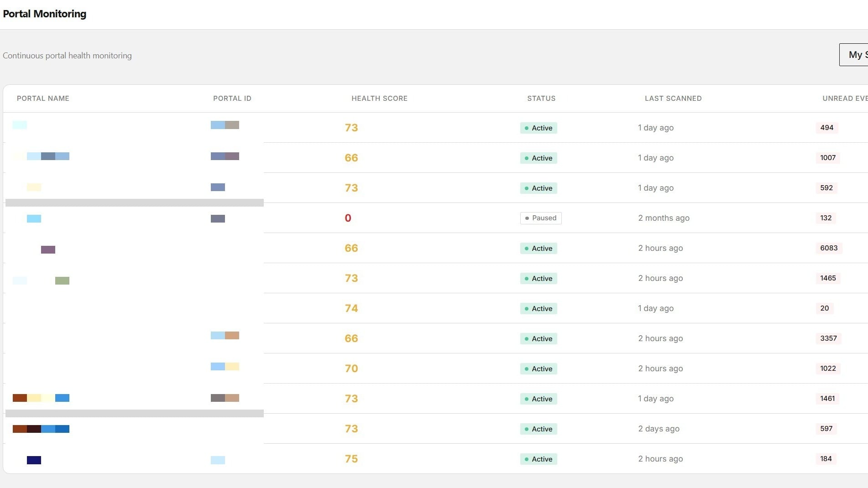868x488 pixels.
Task: Open the 494 unread events badge
Action: [826, 128]
